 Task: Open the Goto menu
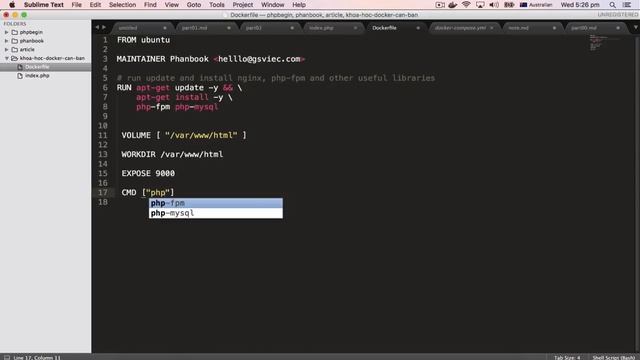[193, 5]
